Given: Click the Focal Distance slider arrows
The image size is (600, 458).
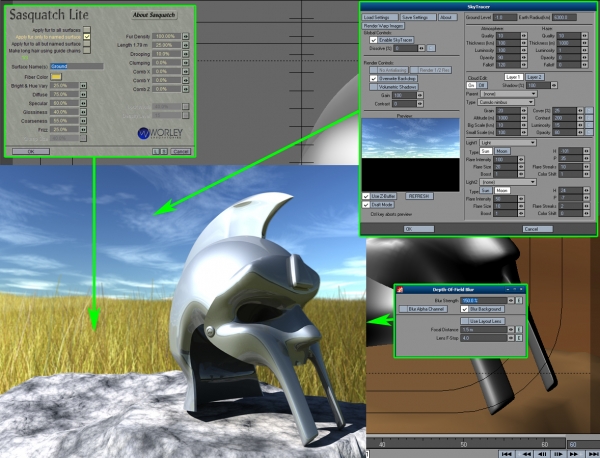Looking at the screenshot, I should [511, 329].
